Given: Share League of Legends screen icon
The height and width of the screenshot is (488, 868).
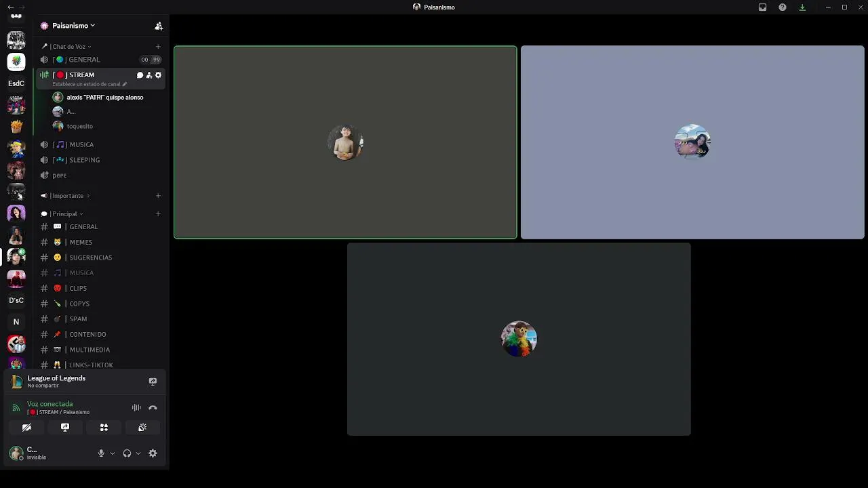Looking at the screenshot, I should [153, 382].
